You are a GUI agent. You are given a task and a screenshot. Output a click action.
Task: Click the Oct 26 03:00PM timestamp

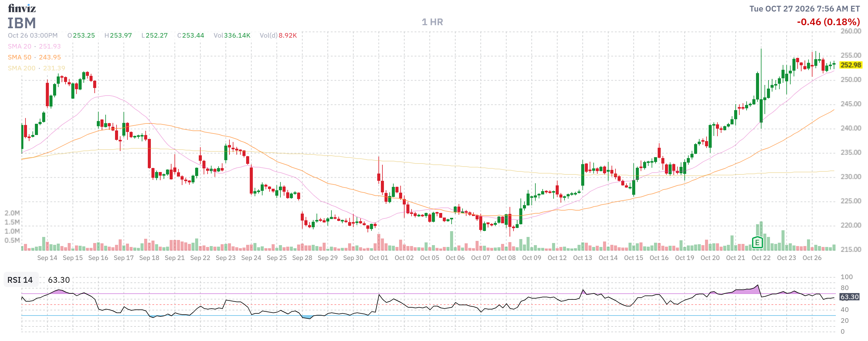click(x=33, y=35)
